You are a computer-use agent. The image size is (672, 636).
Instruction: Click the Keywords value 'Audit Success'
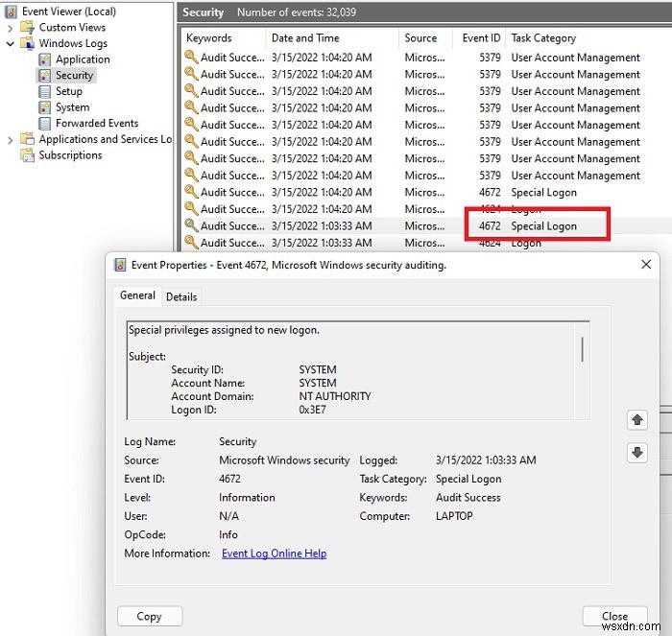(468, 497)
